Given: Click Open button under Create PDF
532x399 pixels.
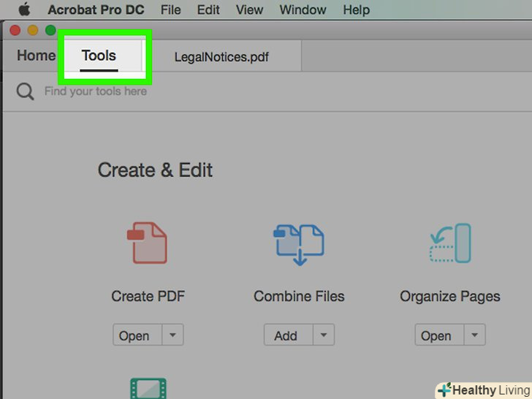Looking at the screenshot, I should click(137, 335).
